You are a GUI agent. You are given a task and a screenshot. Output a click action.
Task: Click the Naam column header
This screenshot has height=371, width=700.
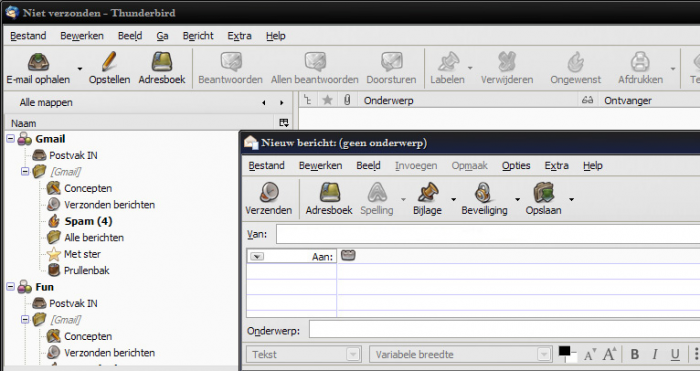pyautogui.click(x=139, y=123)
